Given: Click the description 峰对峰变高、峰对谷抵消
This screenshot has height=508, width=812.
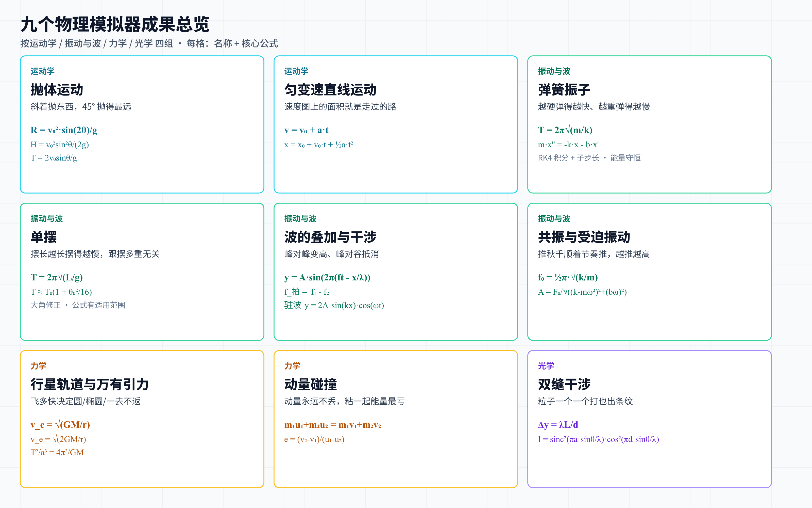Looking at the screenshot, I should [331, 254].
